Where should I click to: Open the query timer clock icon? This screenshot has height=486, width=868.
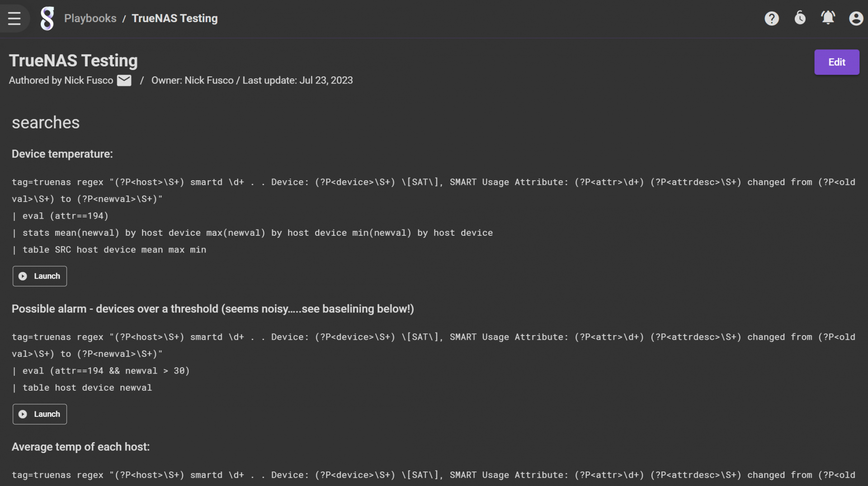(x=800, y=18)
